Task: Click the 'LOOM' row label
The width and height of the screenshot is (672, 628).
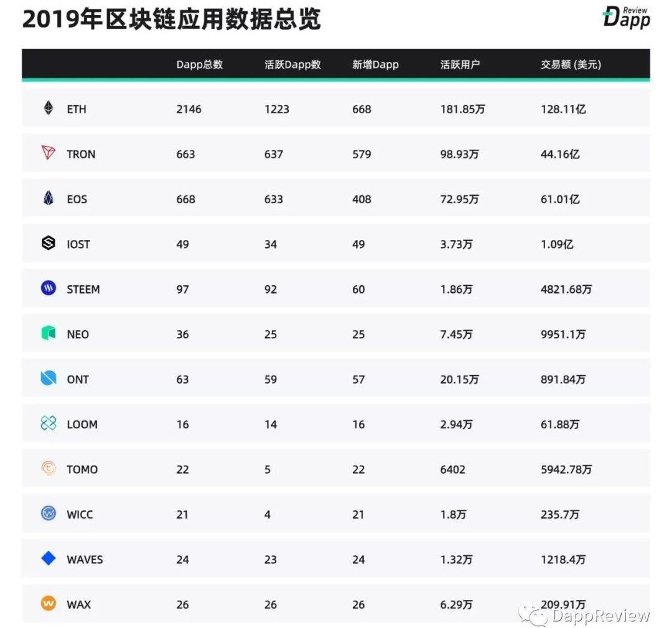Action: pos(82,425)
